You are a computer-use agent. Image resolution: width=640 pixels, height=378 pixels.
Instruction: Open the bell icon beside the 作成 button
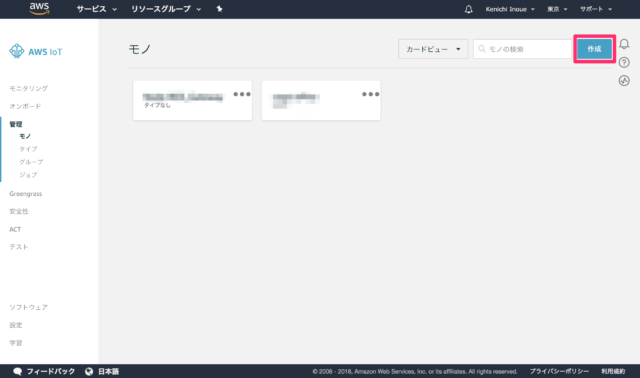click(624, 44)
